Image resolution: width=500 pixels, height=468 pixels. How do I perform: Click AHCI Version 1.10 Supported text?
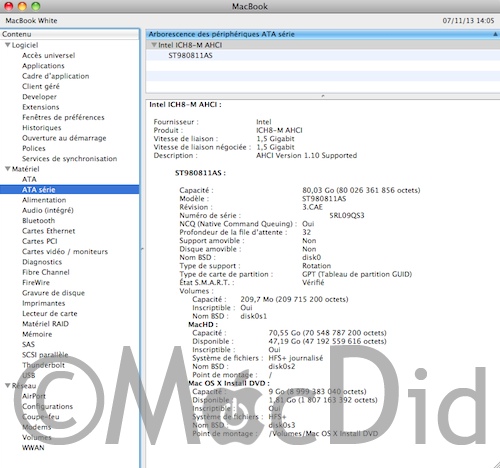[x=306, y=156]
